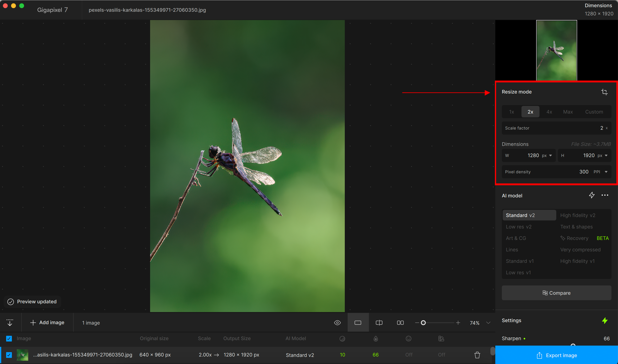Select the 2x scale tab
Screen dimensions: 618x364
[x=530, y=112]
